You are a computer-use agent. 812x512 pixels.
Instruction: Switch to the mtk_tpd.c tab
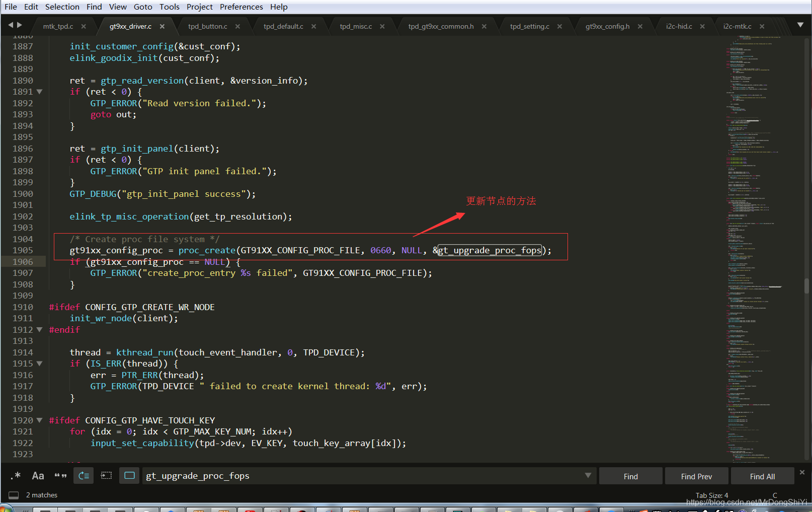tap(58, 26)
